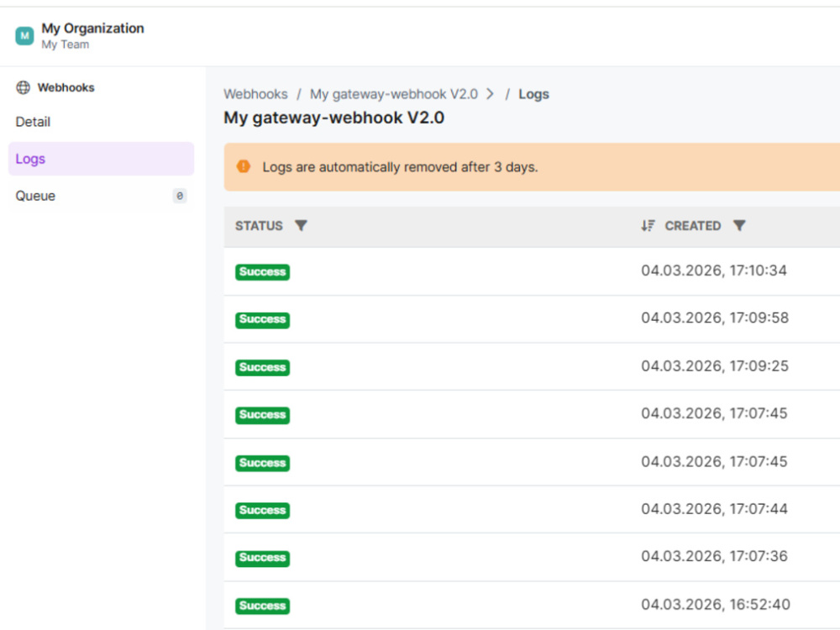Go to Webhooks breadcrumb link
The image size is (840, 630).
pyautogui.click(x=255, y=94)
